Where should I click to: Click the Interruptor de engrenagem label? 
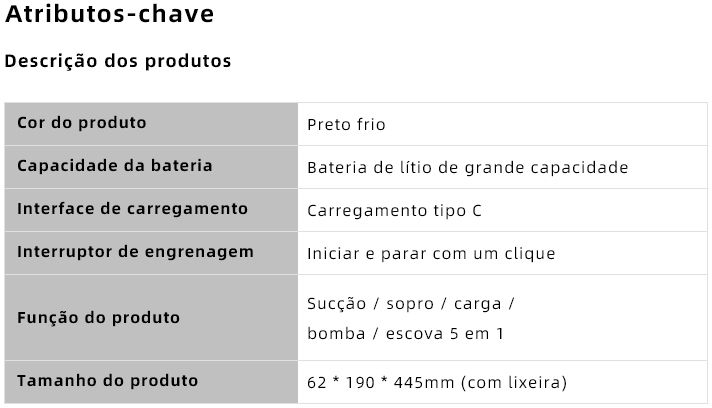[135, 252]
